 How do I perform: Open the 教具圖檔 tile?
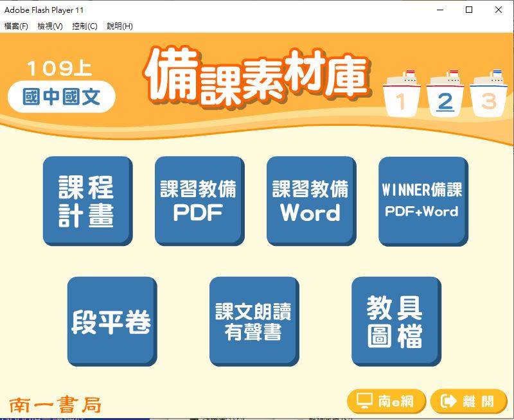396,321
